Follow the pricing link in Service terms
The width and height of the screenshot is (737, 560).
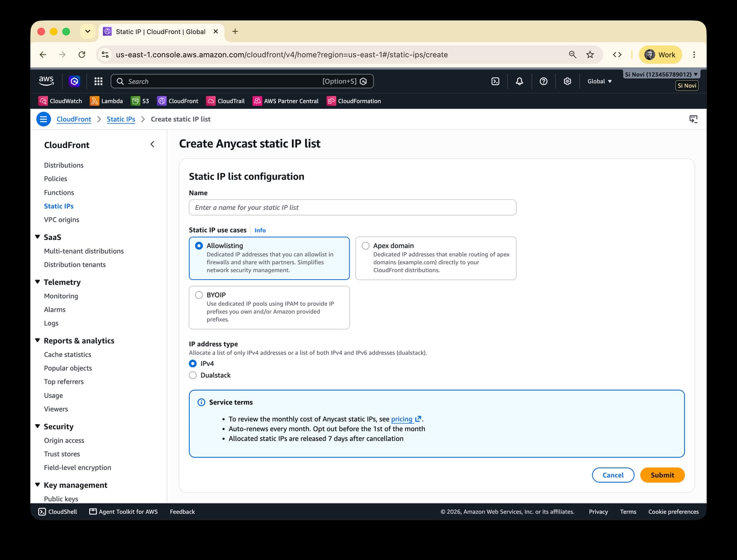(x=402, y=419)
